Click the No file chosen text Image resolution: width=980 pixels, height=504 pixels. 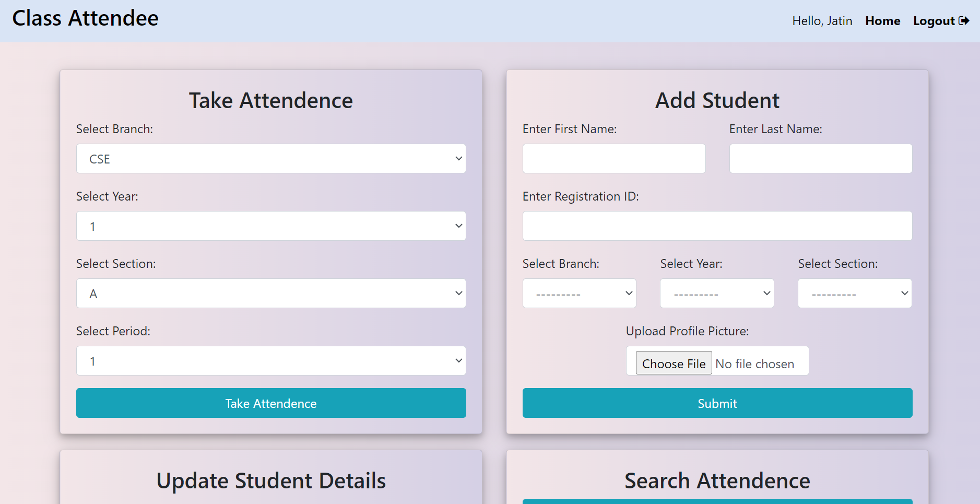[x=755, y=364]
